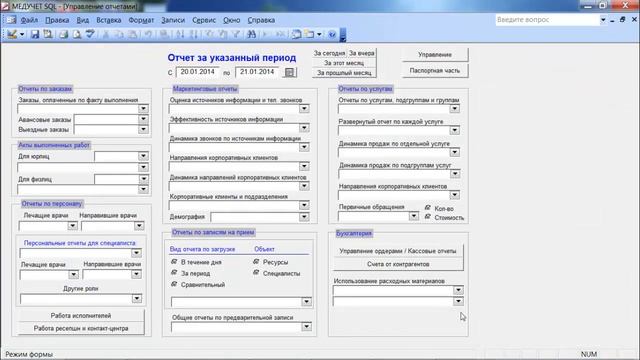Expand the 'Авансовые заказы' dropdown
This screenshot has width=640, height=360.
tap(143, 119)
